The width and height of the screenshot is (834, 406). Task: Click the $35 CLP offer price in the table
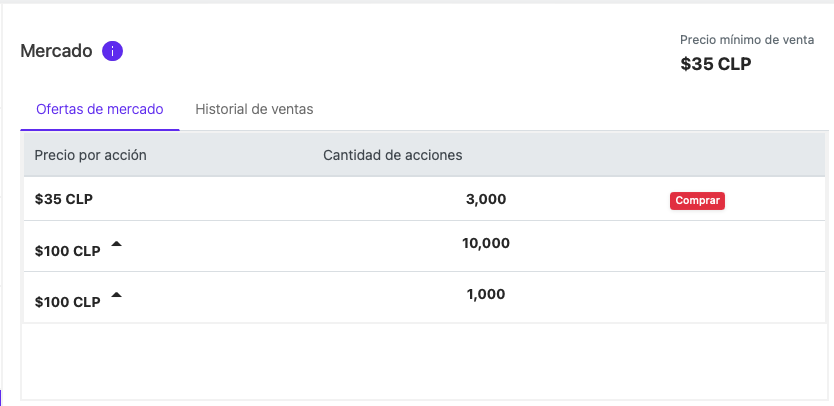[64, 200]
